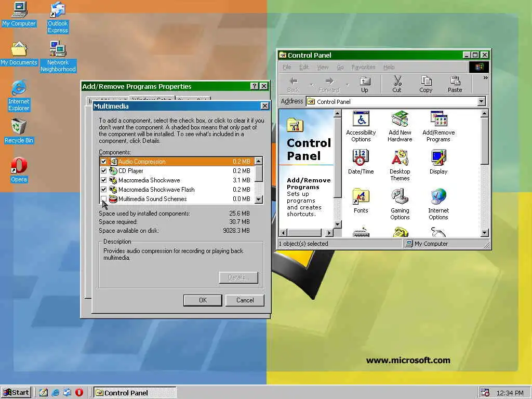This screenshot has width=532, height=399.
Task: Select Macromedia Shockwave row text
Action: 149,180
